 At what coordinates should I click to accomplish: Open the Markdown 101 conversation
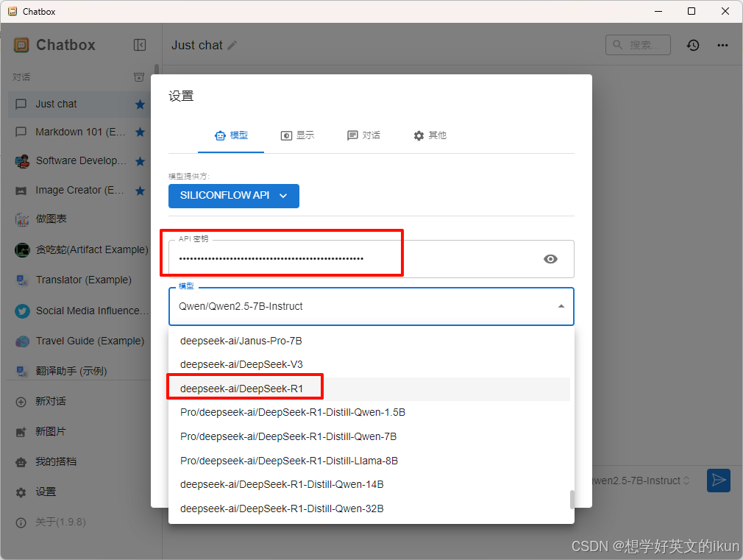pos(79,132)
